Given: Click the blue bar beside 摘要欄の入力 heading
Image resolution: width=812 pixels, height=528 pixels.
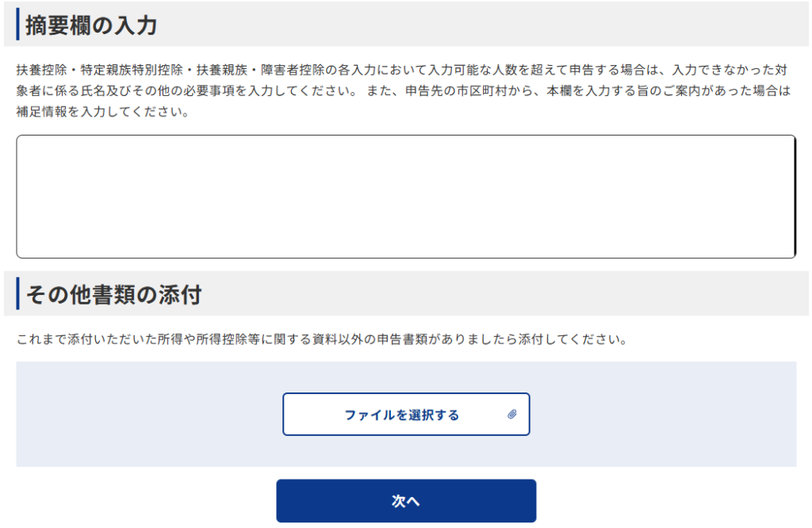Looking at the screenshot, I should tap(17, 25).
